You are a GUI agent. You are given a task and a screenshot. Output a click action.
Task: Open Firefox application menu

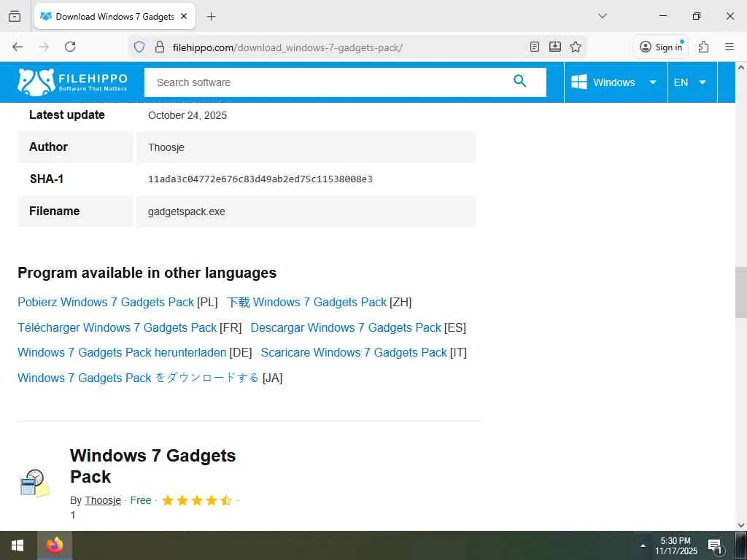click(x=729, y=47)
